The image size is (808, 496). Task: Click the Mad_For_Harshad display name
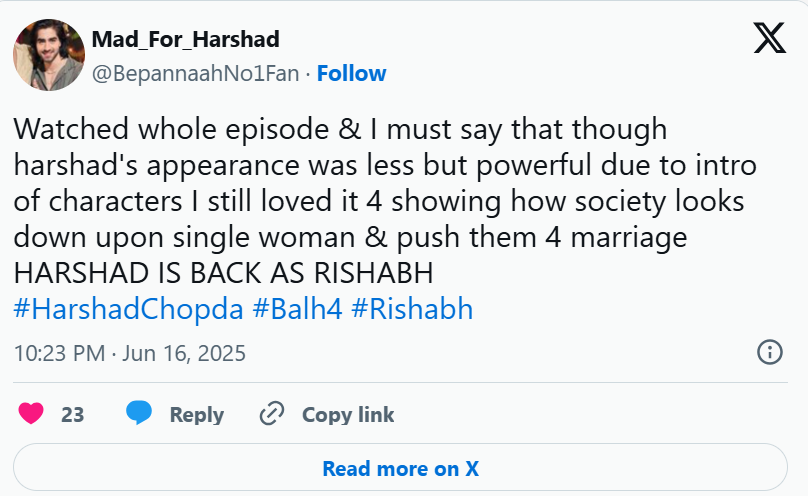185,40
